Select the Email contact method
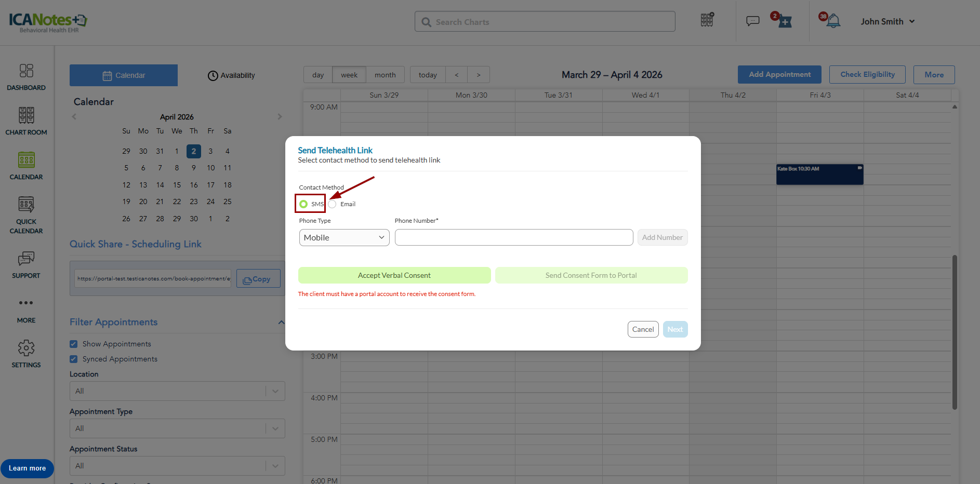Viewport: 980px width, 484px height. [x=333, y=204]
